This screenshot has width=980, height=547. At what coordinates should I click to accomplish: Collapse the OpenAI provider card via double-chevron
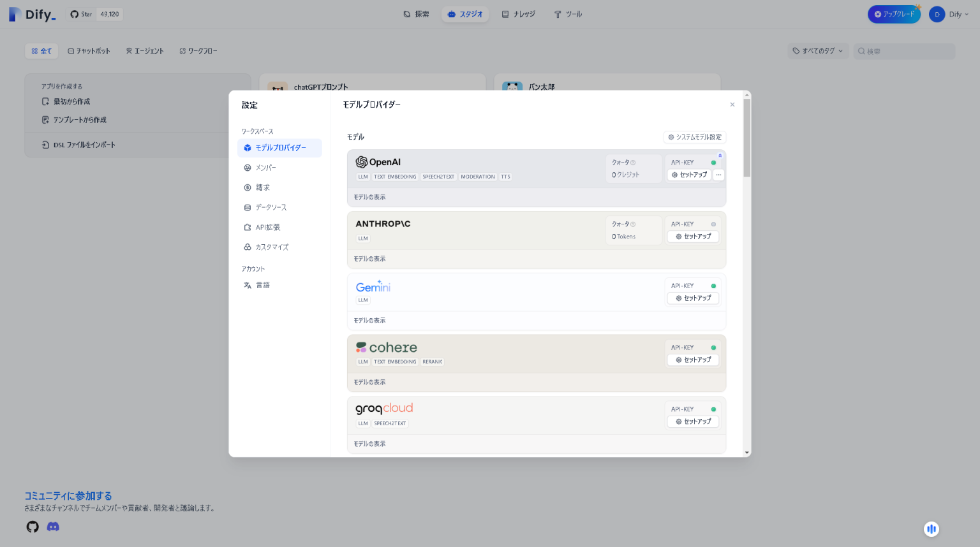click(720, 154)
